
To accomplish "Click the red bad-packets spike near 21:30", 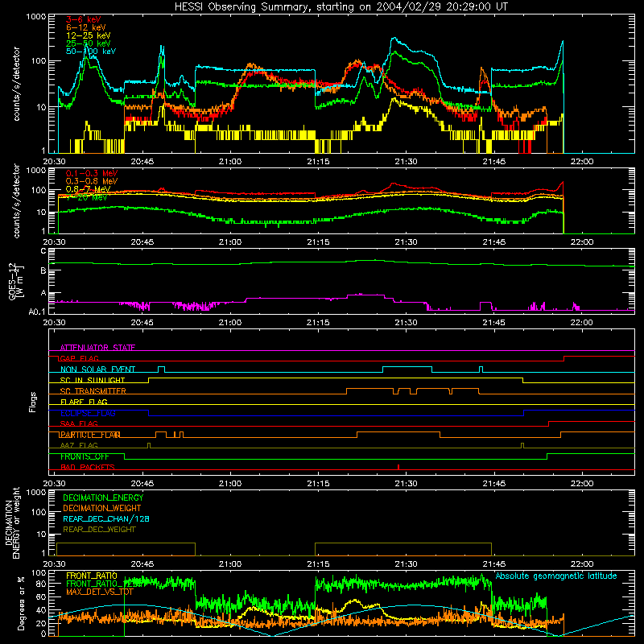I will pyautogui.click(x=398, y=467).
